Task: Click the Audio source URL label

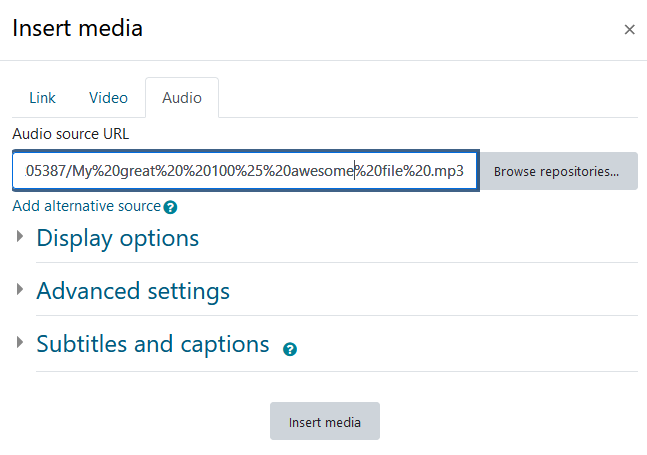Action: pyautogui.click(x=71, y=134)
